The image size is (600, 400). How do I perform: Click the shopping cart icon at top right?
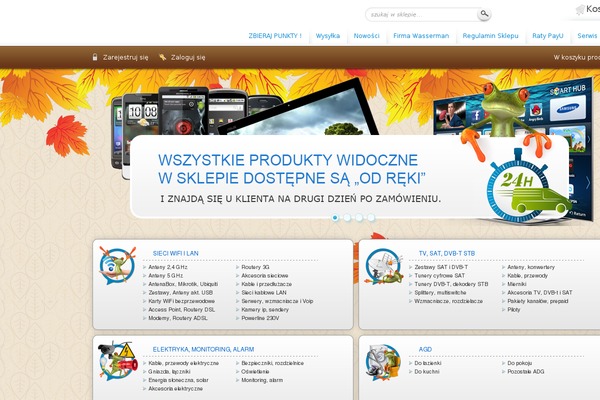click(x=580, y=10)
